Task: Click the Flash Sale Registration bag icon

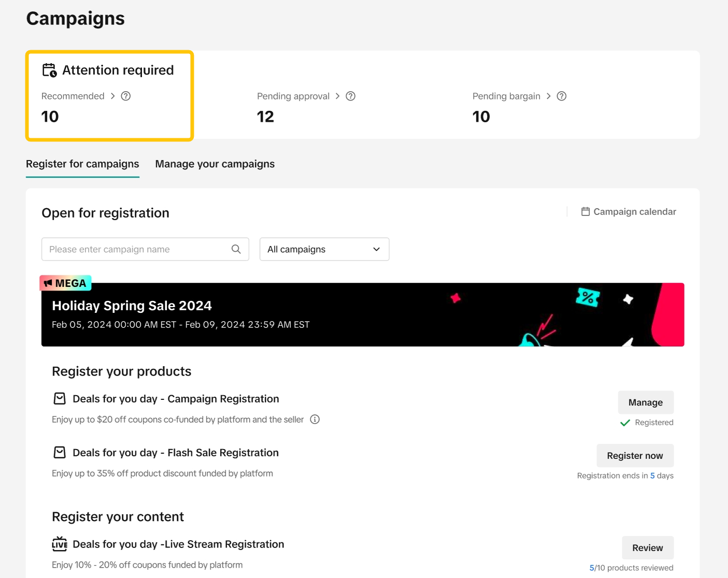Action: [60, 452]
